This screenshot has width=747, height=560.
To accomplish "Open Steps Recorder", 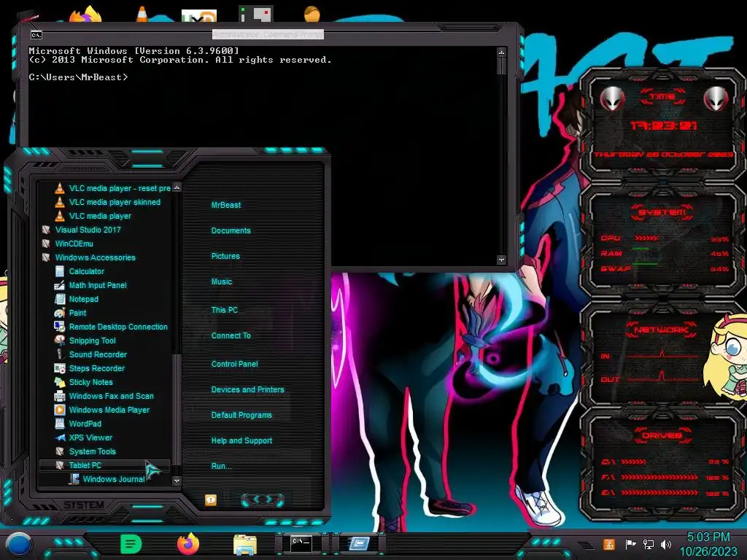I will 90,367.
